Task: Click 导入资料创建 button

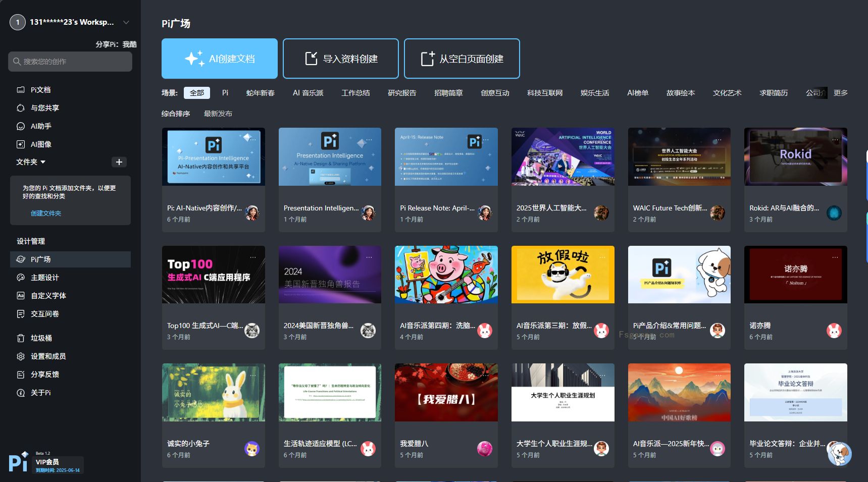Action: 341,59
